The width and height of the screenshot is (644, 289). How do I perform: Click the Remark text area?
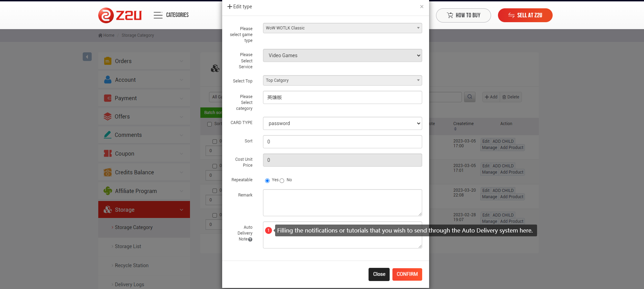click(x=342, y=203)
